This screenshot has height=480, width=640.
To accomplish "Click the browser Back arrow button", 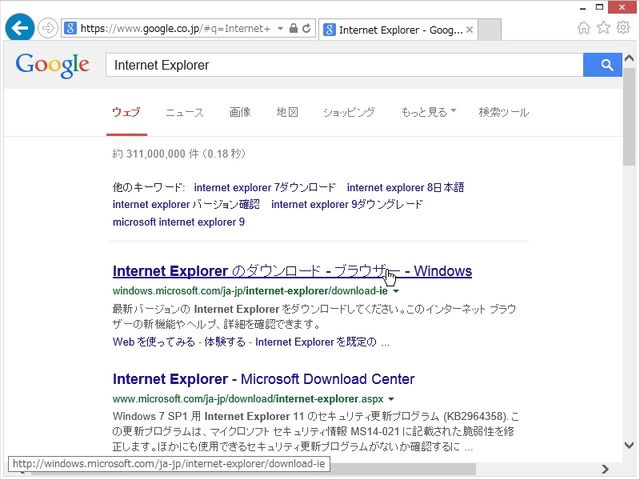I will pyautogui.click(x=20, y=28).
